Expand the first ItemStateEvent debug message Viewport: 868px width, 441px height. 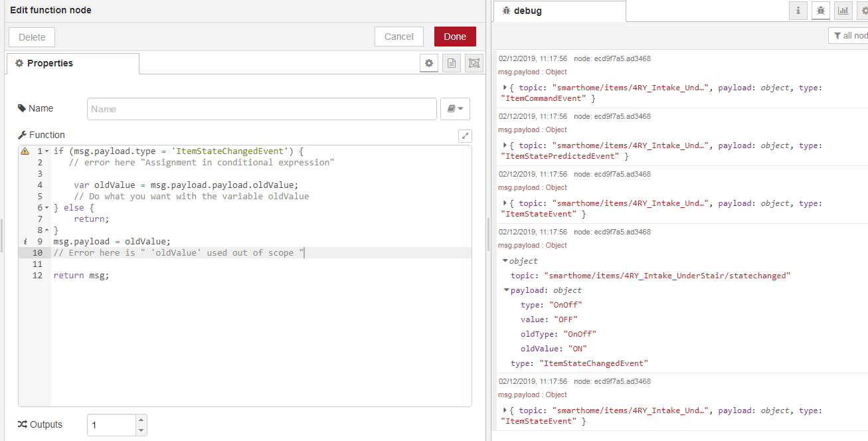505,203
